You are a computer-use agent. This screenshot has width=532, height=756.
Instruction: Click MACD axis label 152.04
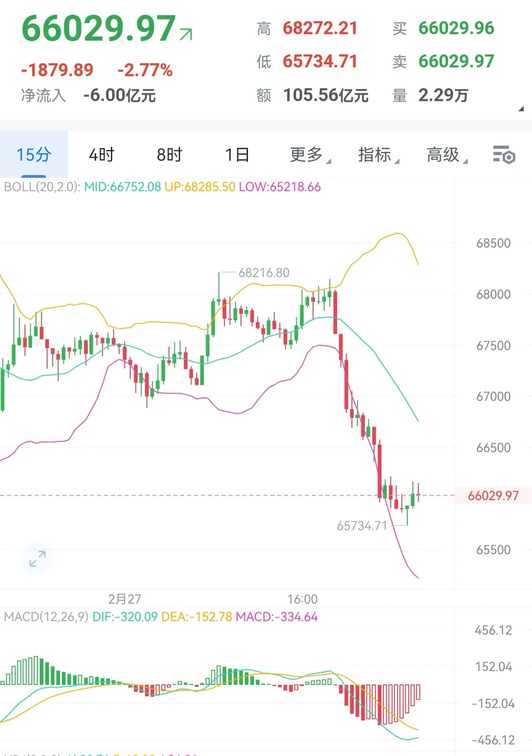(493, 667)
